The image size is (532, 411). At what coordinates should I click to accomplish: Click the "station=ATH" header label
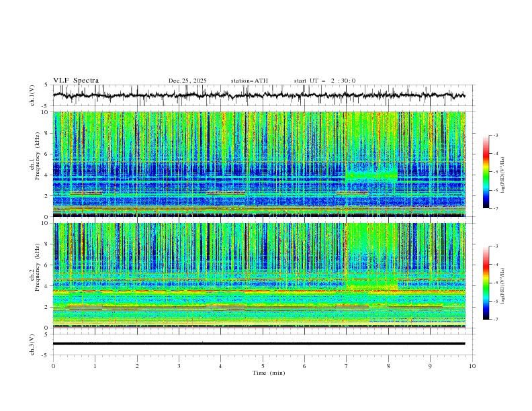[249, 81]
